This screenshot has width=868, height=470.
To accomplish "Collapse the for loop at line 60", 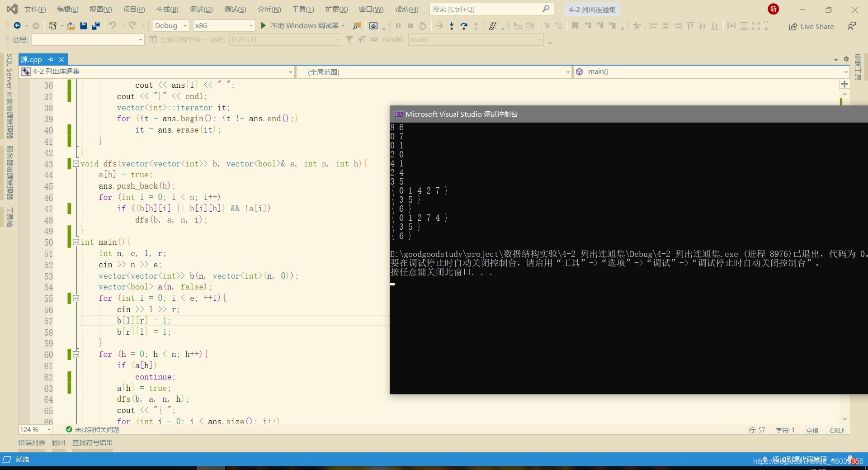I will (x=76, y=354).
